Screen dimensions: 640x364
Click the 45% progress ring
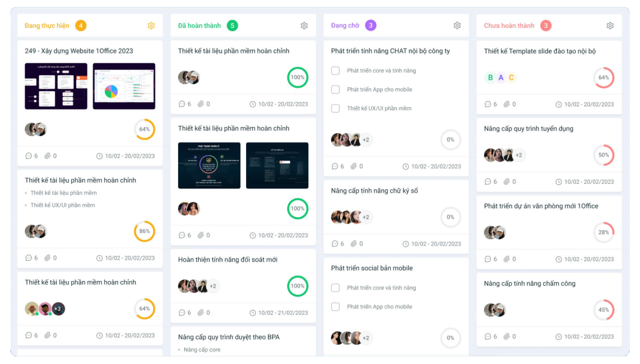point(604,310)
